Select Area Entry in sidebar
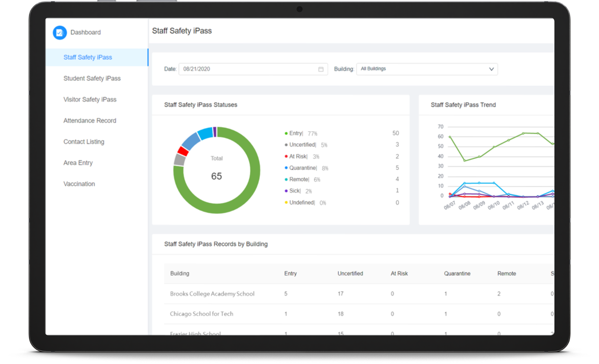This screenshot has height=364, width=599. 78,163
